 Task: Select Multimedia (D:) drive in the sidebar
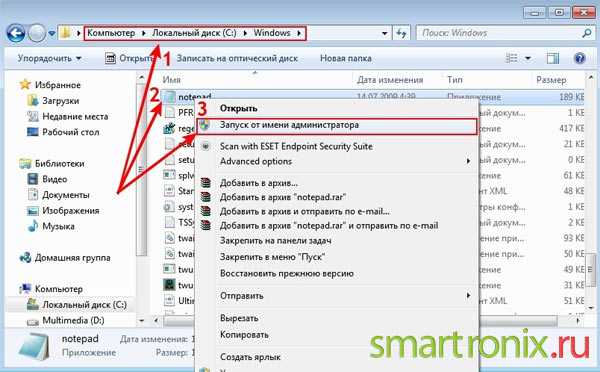[73, 320]
